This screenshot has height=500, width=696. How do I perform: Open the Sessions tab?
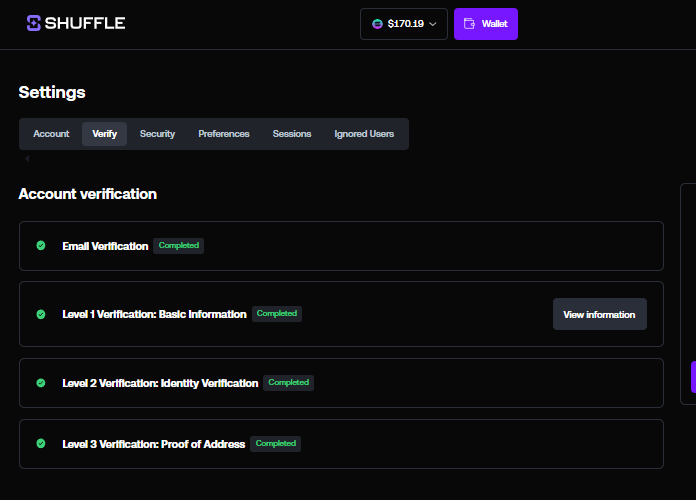pos(292,134)
